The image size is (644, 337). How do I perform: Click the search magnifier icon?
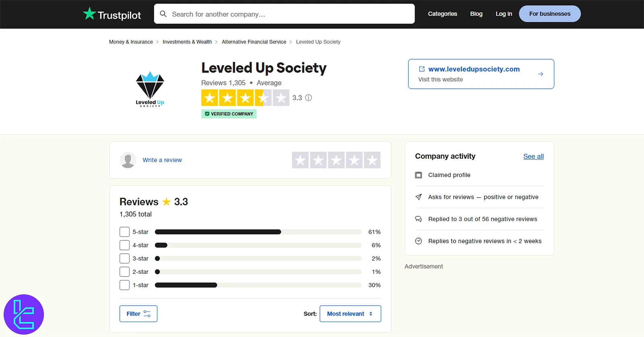[163, 13]
